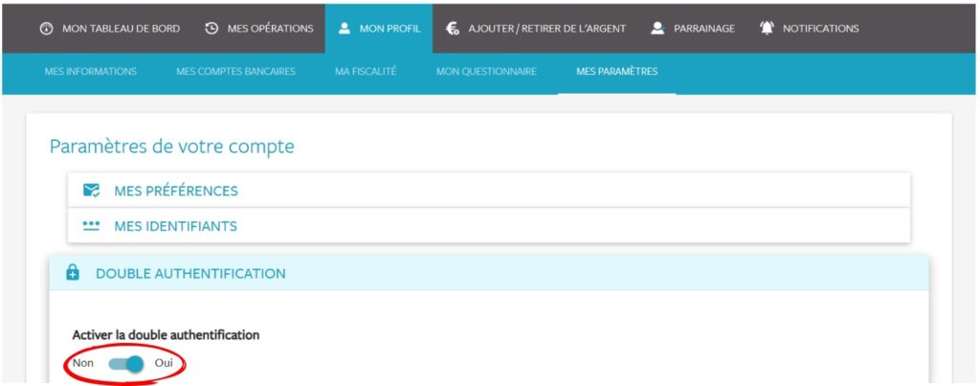The image size is (980, 386).
Task: Expand the Mes Préférences section
Action: 176,191
